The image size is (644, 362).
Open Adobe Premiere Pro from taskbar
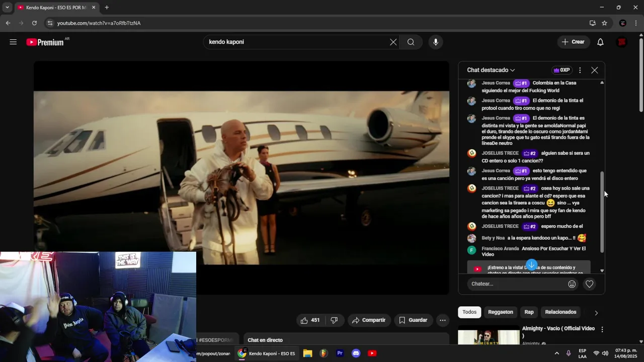pos(340,353)
